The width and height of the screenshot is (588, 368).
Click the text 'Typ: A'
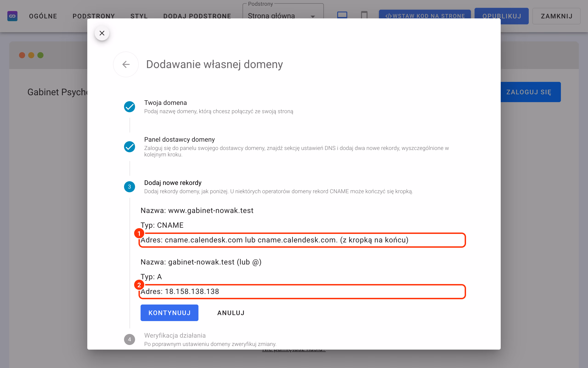pyautogui.click(x=151, y=277)
